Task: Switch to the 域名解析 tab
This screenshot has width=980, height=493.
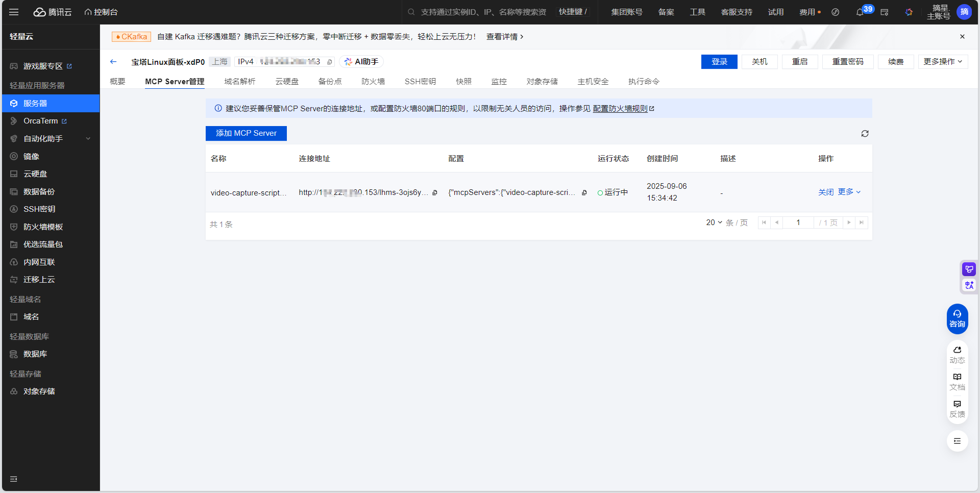Action: click(x=240, y=82)
